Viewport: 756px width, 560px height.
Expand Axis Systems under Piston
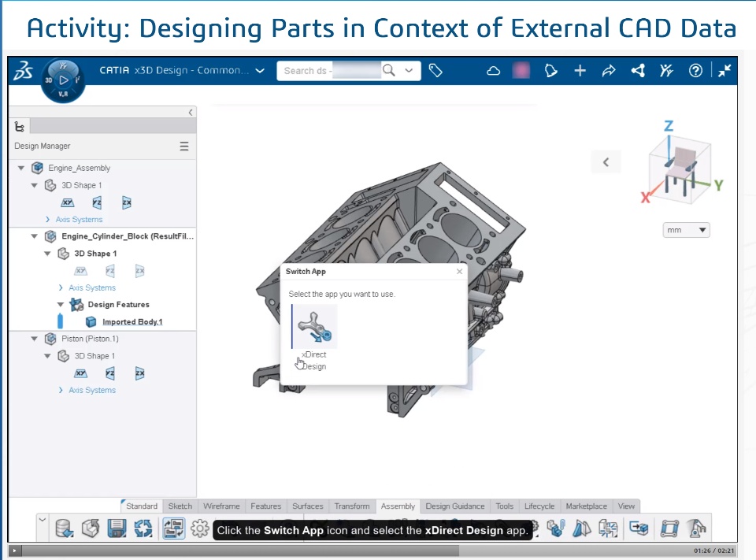61,390
